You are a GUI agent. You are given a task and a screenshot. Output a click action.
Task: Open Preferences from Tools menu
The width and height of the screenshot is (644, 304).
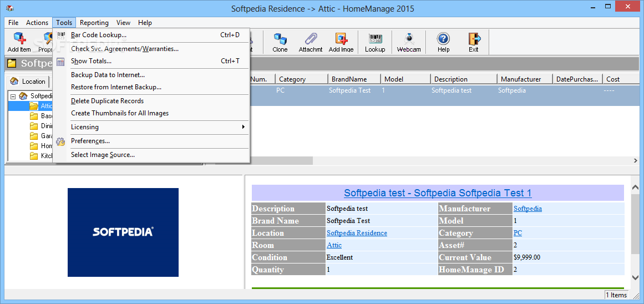[x=151, y=141]
